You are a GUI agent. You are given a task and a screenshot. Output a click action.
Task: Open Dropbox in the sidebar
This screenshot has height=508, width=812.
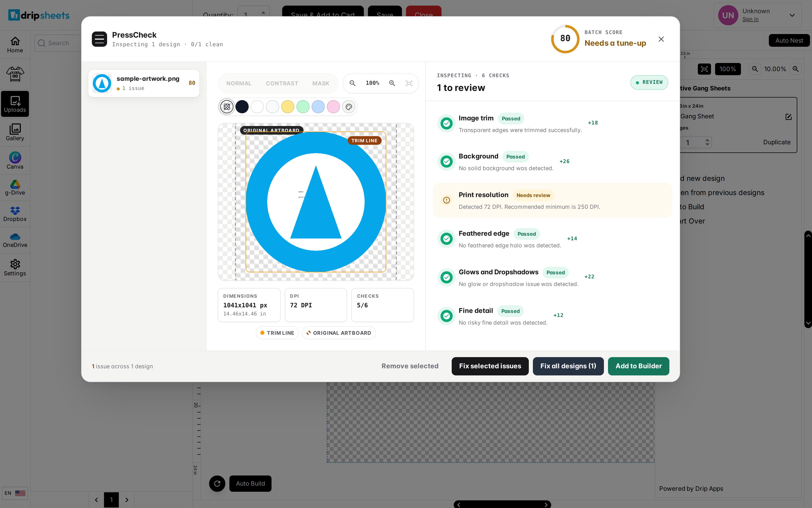15,214
